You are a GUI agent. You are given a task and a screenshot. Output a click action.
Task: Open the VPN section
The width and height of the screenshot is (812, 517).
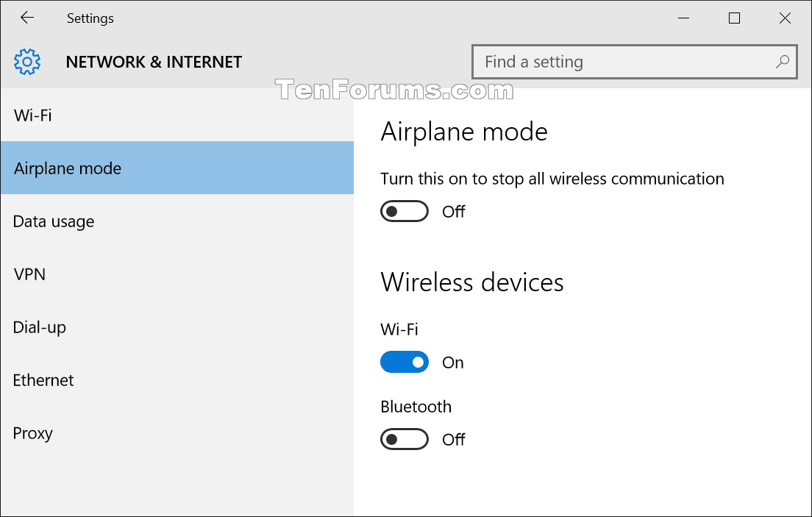(29, 274)
